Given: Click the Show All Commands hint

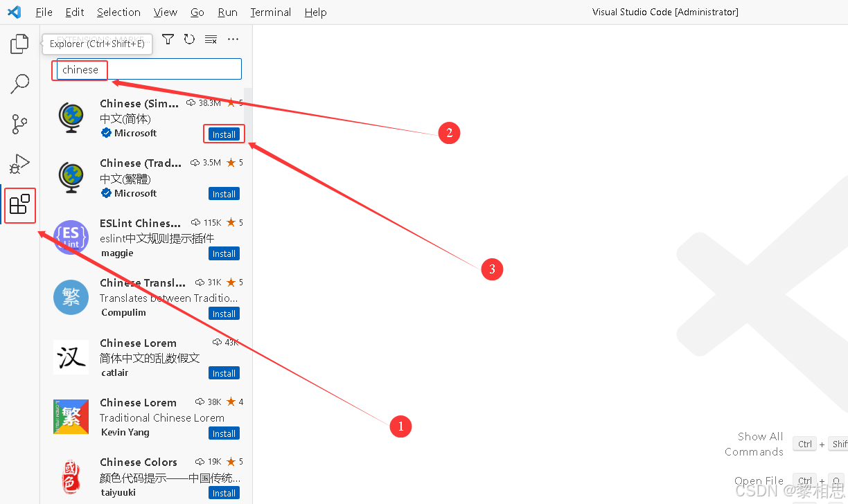Looking at the screenshot, I should point(754,444).
